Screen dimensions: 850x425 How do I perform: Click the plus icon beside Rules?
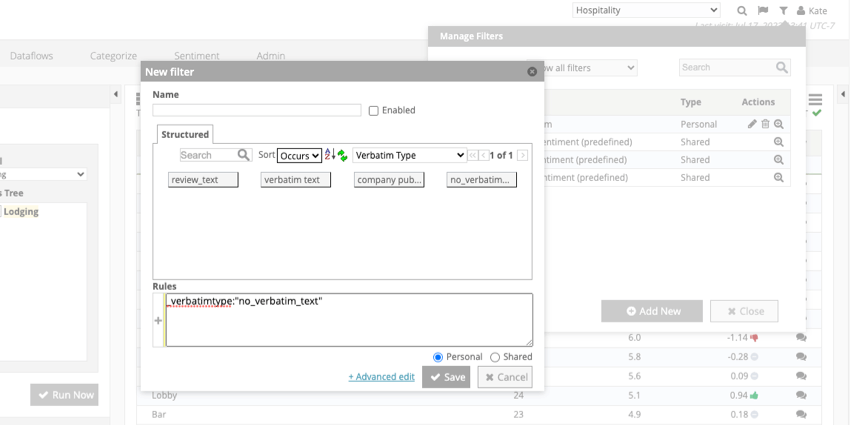[158, 320]
